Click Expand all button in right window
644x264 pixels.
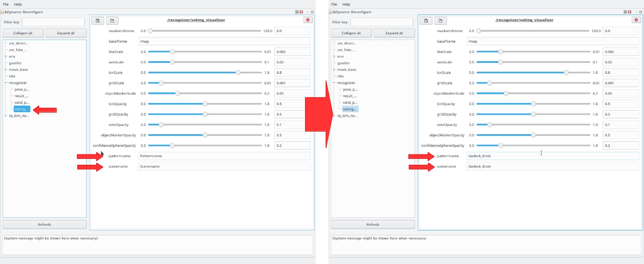pyautogui.click(x=394, y=33)
